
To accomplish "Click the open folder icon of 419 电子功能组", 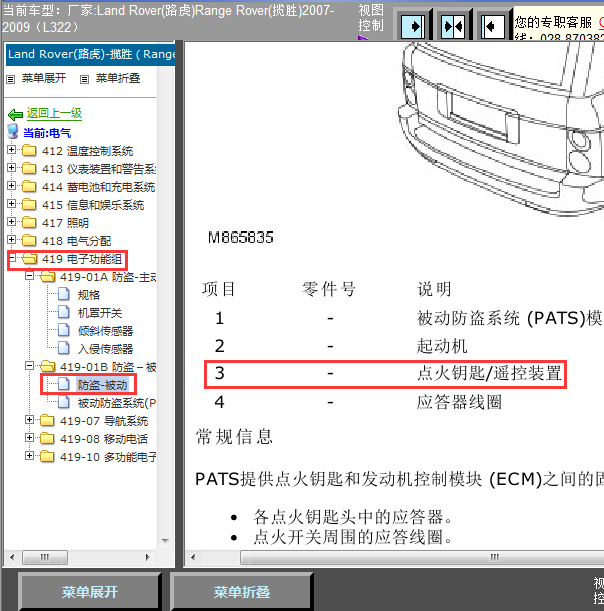I will tap(30, 258).
